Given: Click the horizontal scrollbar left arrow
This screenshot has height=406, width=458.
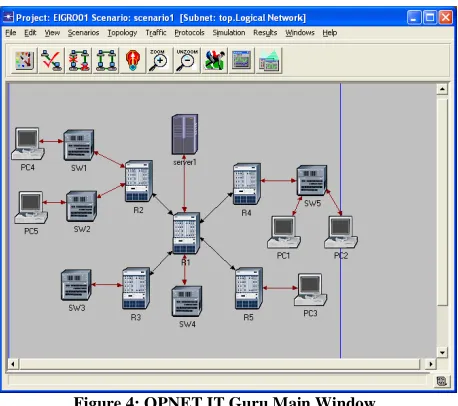Looking at the screenshot, I should pyautogui.click(x=13, y=364).
